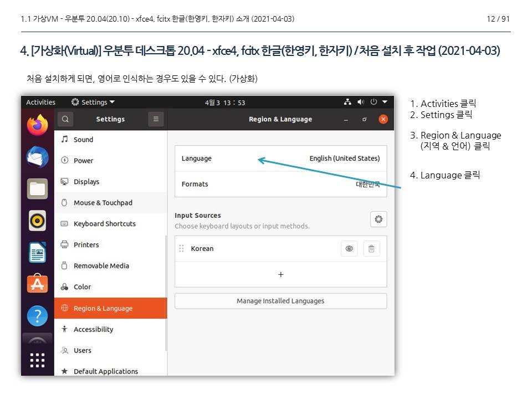
Task: Click the Korean input source row
Action: (x=280, y=249)
